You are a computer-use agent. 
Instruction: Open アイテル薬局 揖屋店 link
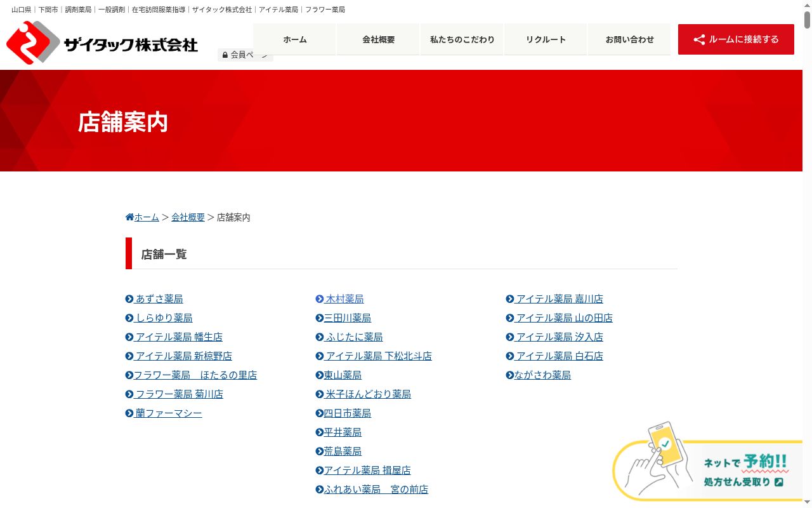tap(363, 470)
